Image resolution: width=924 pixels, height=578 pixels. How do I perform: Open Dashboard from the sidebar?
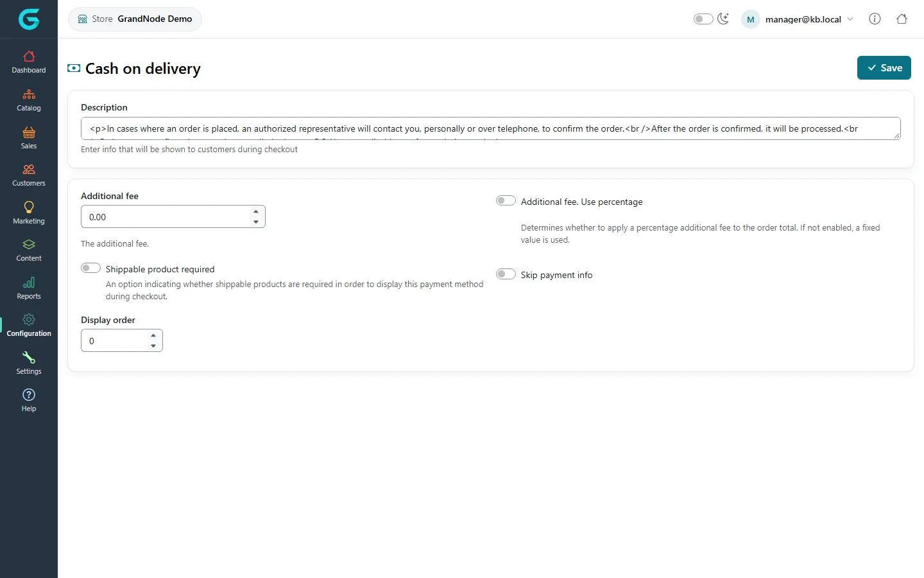pyautogui.click(x=29, y=62)
